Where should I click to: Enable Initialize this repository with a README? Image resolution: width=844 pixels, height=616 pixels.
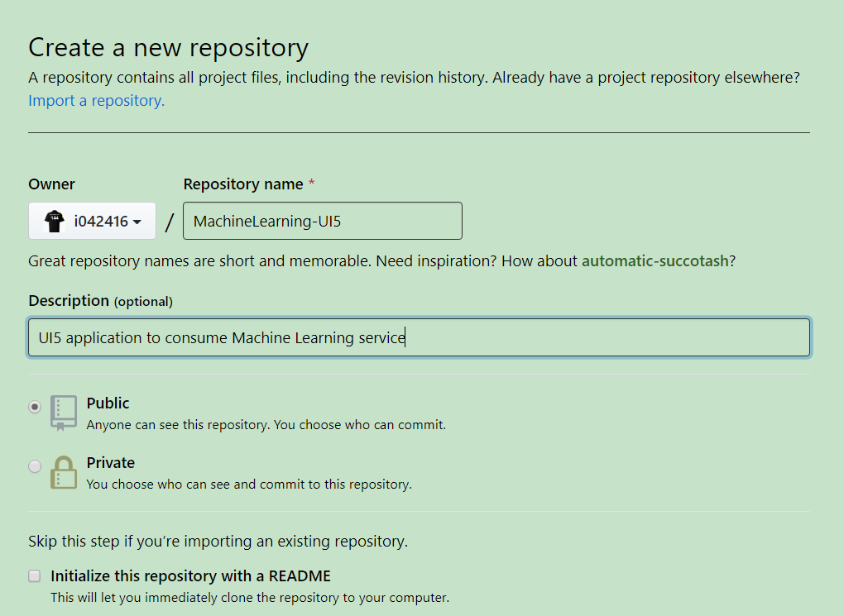coord(35,576)
